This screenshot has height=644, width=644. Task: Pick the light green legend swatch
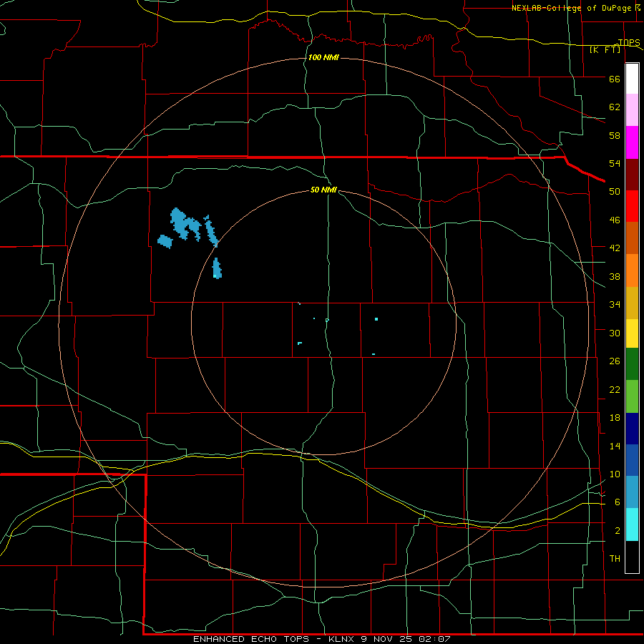[632, 396]
